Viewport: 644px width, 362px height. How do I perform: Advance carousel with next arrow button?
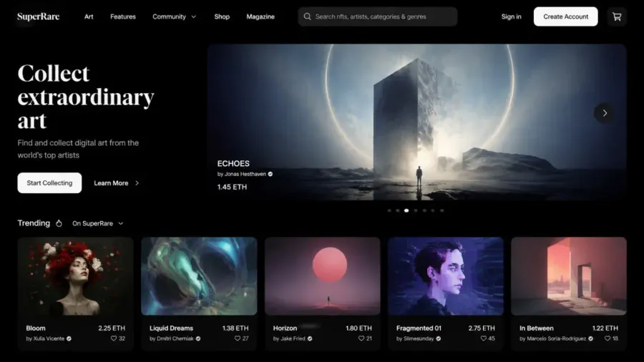[604, 113]
